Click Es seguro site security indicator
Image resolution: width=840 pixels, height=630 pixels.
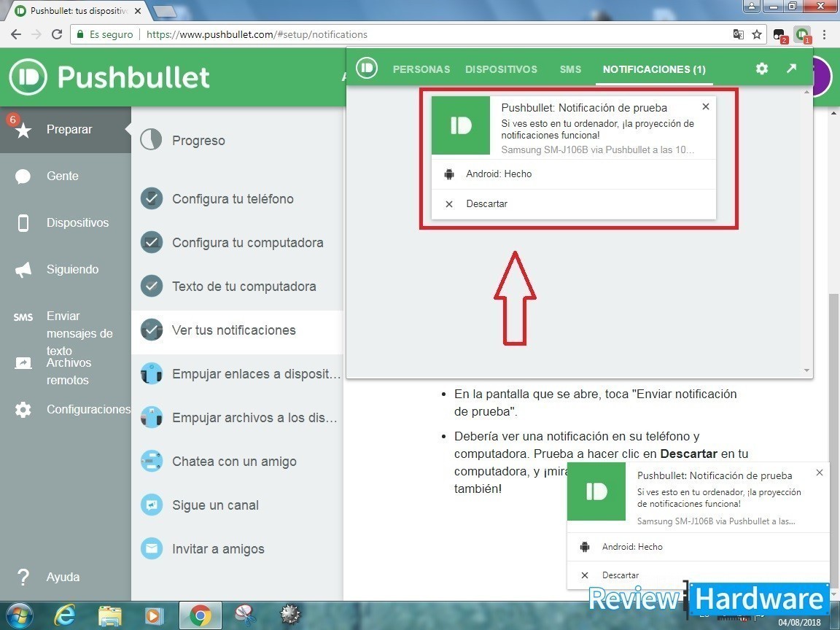tap(105, 34)
